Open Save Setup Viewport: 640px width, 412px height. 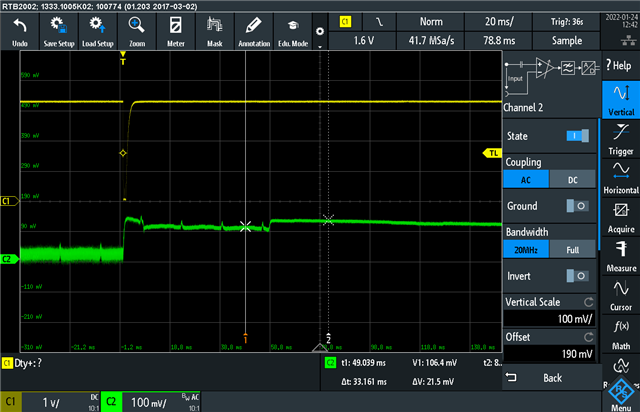pos(59,32)
